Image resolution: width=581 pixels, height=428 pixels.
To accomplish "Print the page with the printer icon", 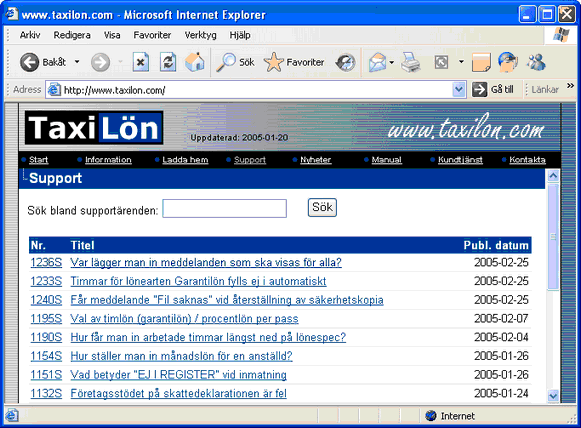I will pyautogui.click(x=411, y=62).
